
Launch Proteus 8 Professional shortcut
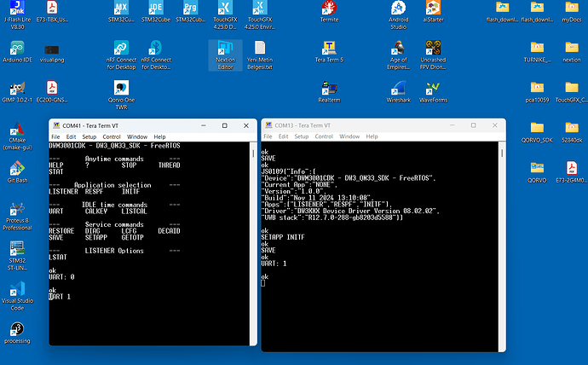(x=17, y=216)
